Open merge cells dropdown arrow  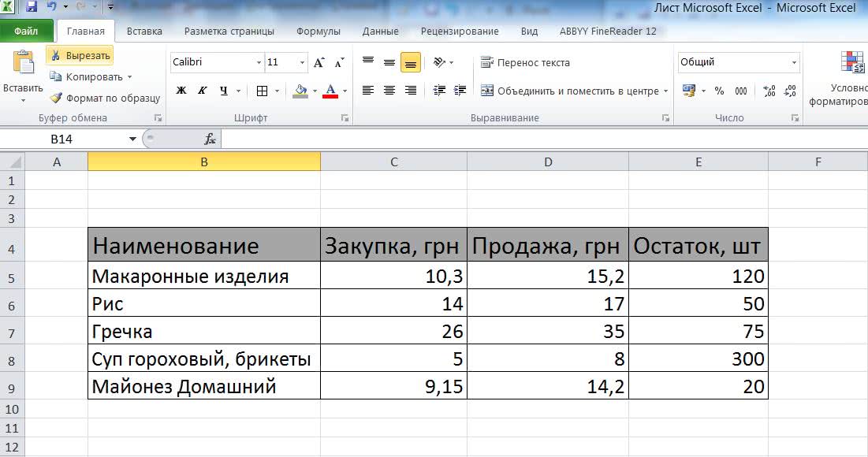(x=666, y=91)
